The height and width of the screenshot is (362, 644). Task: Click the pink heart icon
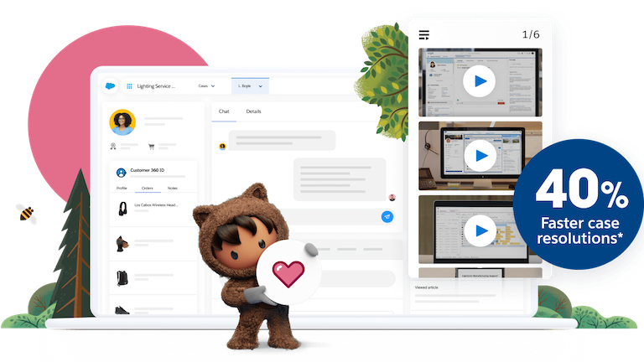click(x=288, y=274)
